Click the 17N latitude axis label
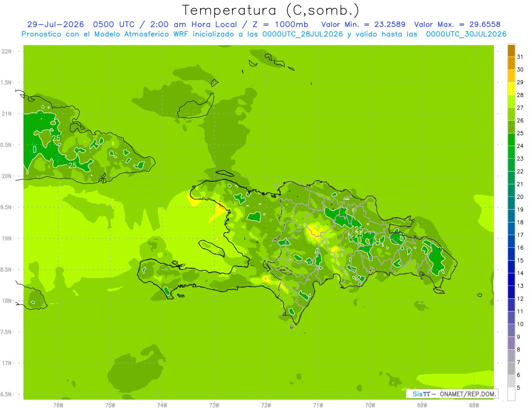The width and height of the screenshot is (532, 411). click(6, 363)
